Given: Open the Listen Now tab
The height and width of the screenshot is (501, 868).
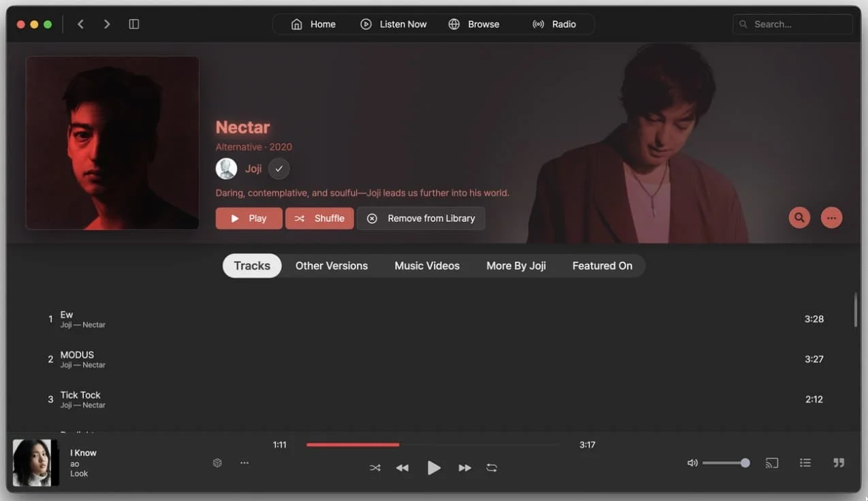Looking at the screenshot, I should click(394, 24).
